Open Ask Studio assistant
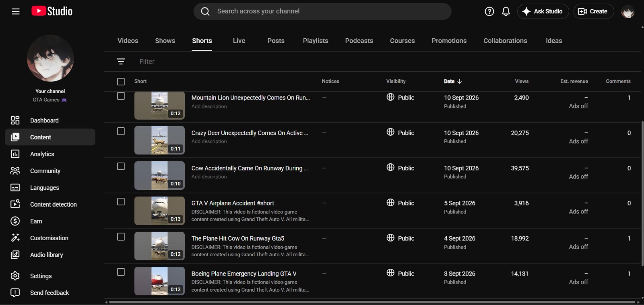Viewport: 644px width, 305px height. tap(543, 11)
